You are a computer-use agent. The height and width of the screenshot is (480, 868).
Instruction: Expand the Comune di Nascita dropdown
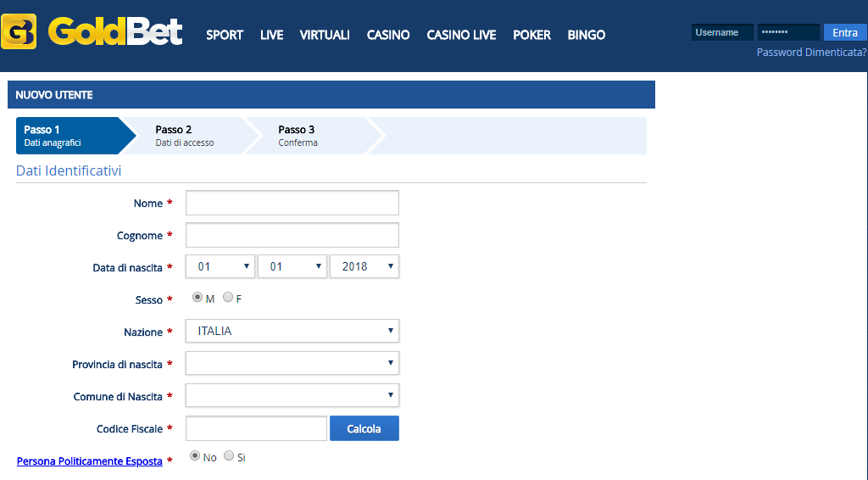pos(292,395)
